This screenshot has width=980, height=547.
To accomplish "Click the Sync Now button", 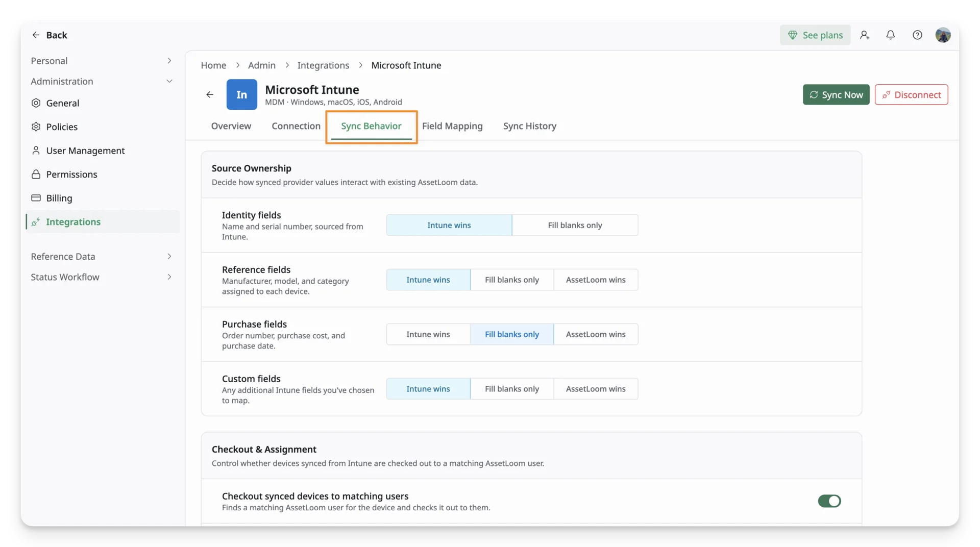I will 836,94.
